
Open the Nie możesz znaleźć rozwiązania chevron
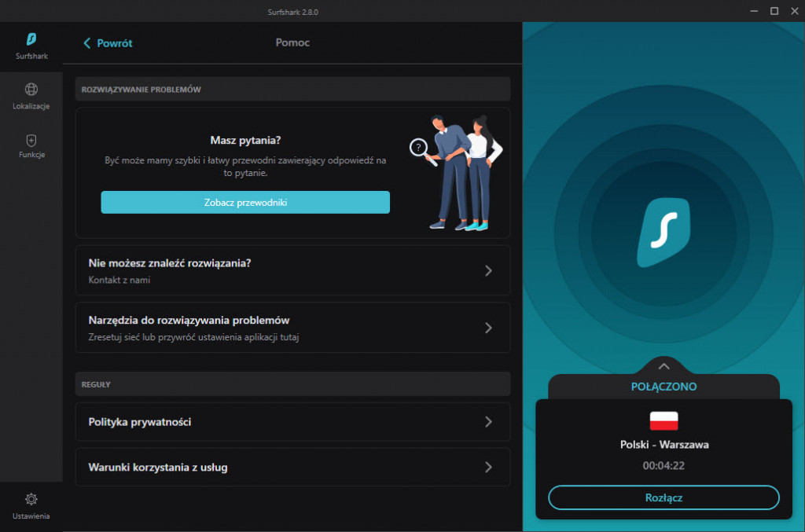coord(488,270)
